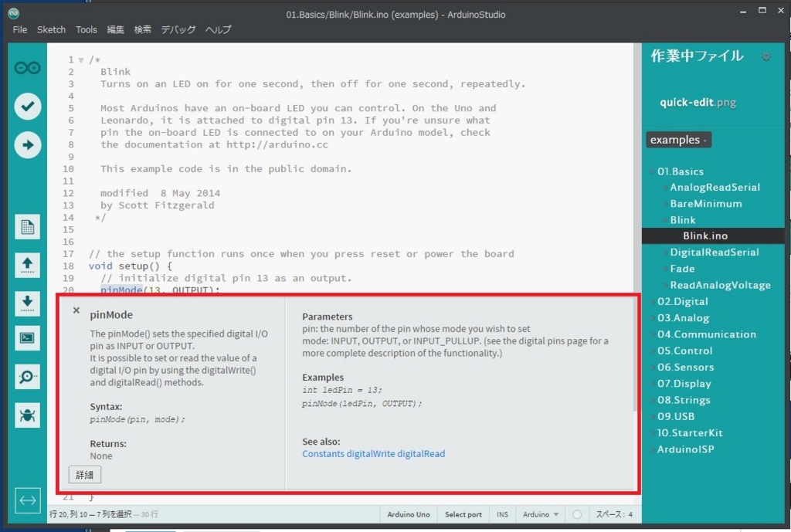Open the Fade example folder
791x532 pixels.
682,269
